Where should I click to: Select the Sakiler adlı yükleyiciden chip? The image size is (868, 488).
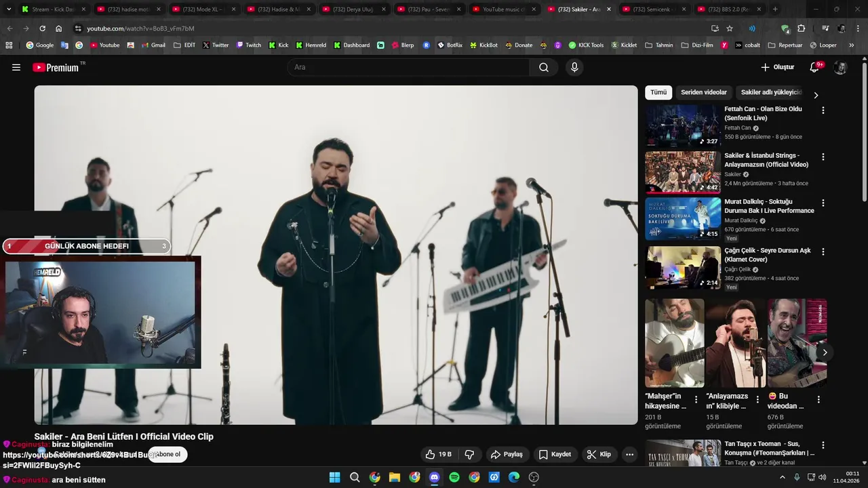click(771, 92)
